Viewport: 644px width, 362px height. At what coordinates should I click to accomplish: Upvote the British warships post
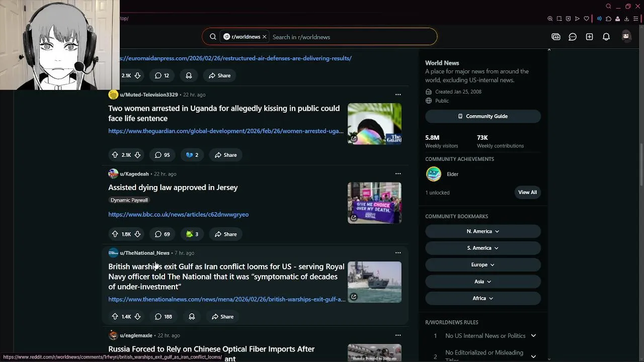[115, 317]
